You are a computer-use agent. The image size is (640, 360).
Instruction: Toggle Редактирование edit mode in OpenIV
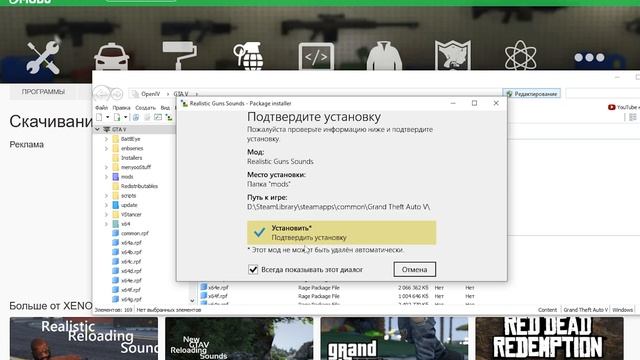coord(531,94)
